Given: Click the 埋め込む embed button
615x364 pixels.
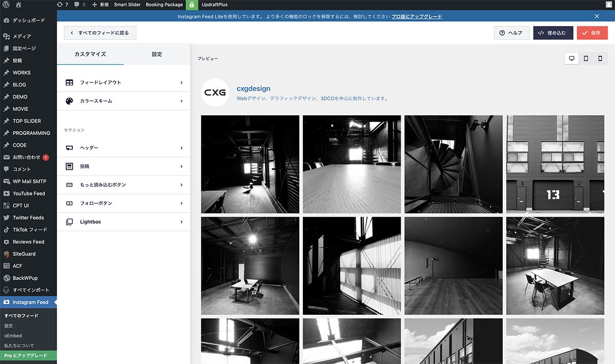Looking at the screenshot, I should point(552,33).
